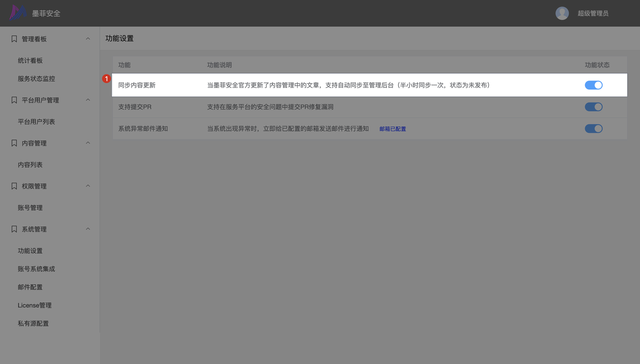Screen dimensions: 640x364
Task: Toggle the 系统异常邮件通知 switch
Action: (593, 129)
